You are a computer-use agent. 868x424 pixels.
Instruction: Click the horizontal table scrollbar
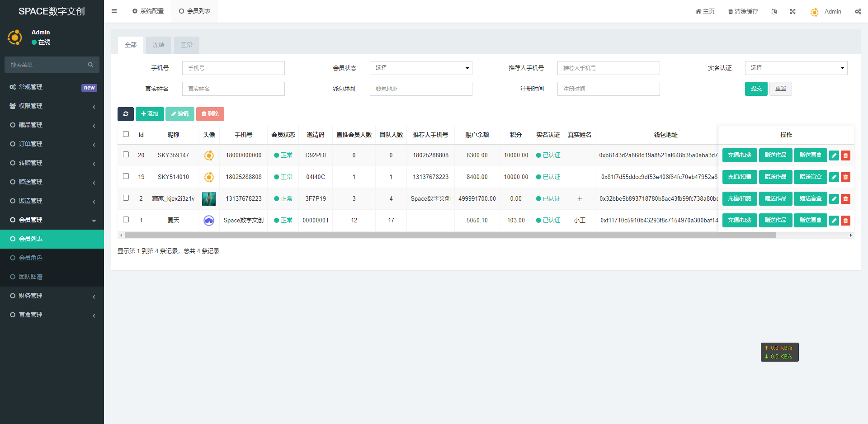pyautogui.click(x=450, y=236)
